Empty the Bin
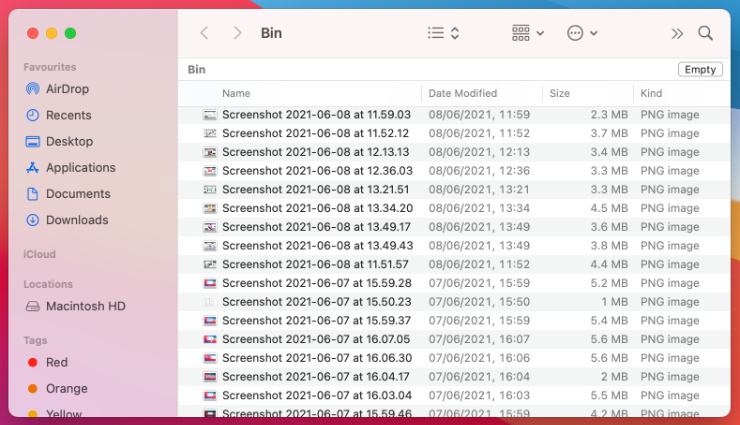This screenshot has height=425, width=740. point(700,69)
